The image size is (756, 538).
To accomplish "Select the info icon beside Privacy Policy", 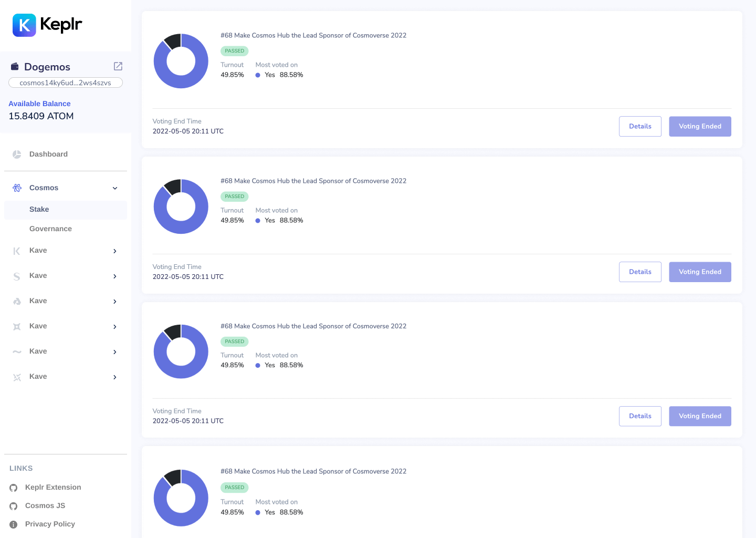I will coord(13,524).
